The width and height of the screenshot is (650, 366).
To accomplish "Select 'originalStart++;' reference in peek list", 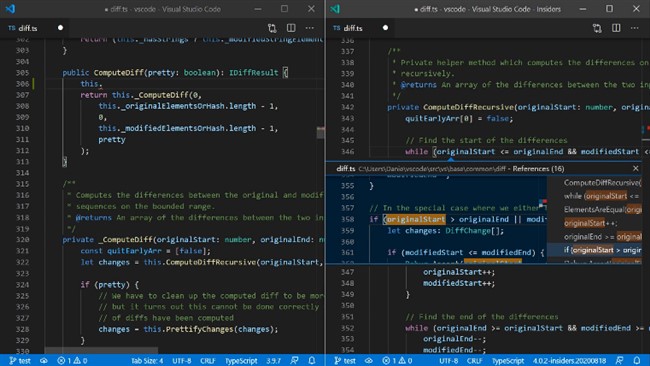I will [x=594, y=223].
